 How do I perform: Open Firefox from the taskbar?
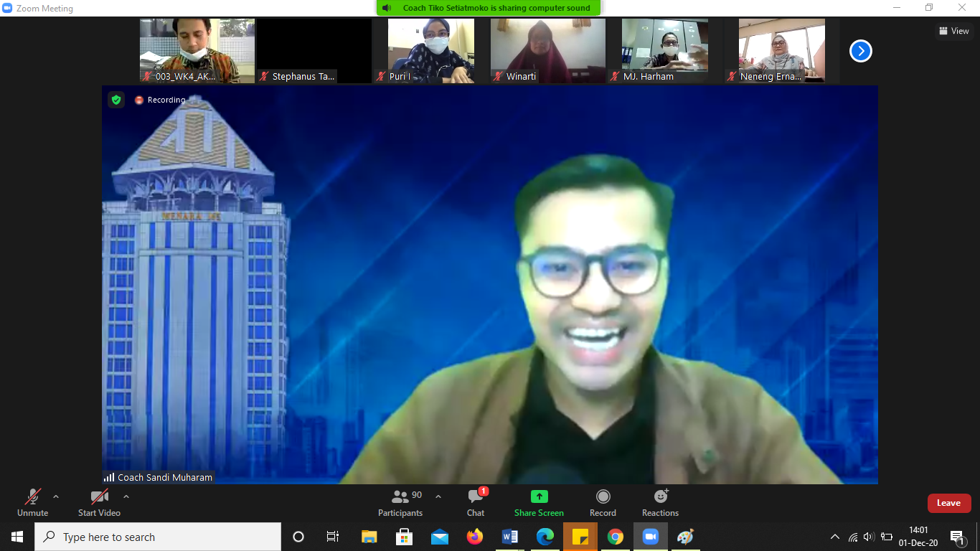pyautogui.click(x=474, y=537)
